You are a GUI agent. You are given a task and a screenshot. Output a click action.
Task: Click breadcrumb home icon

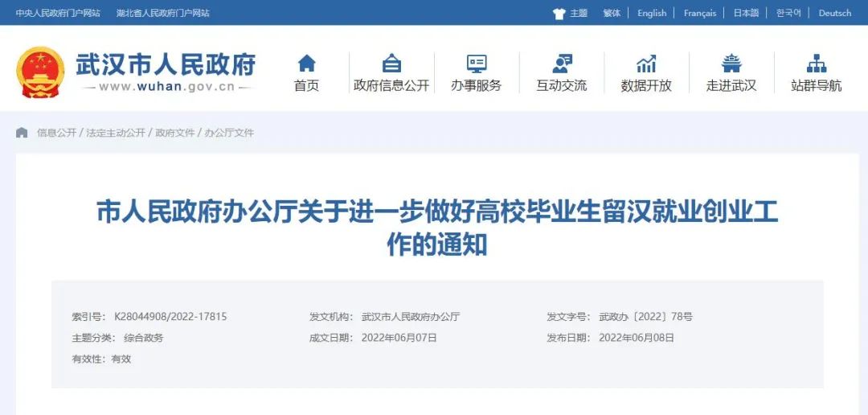[x=22, y=133]
